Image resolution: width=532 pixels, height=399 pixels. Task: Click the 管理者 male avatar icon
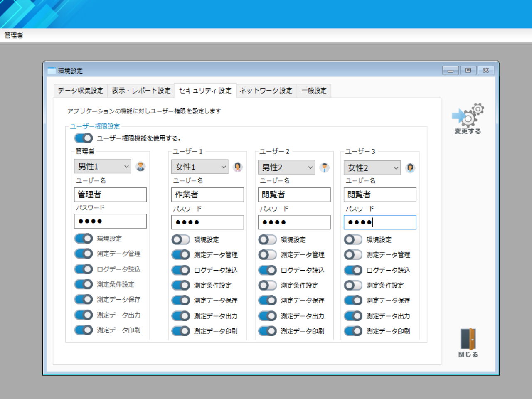[x=140, y=167]
